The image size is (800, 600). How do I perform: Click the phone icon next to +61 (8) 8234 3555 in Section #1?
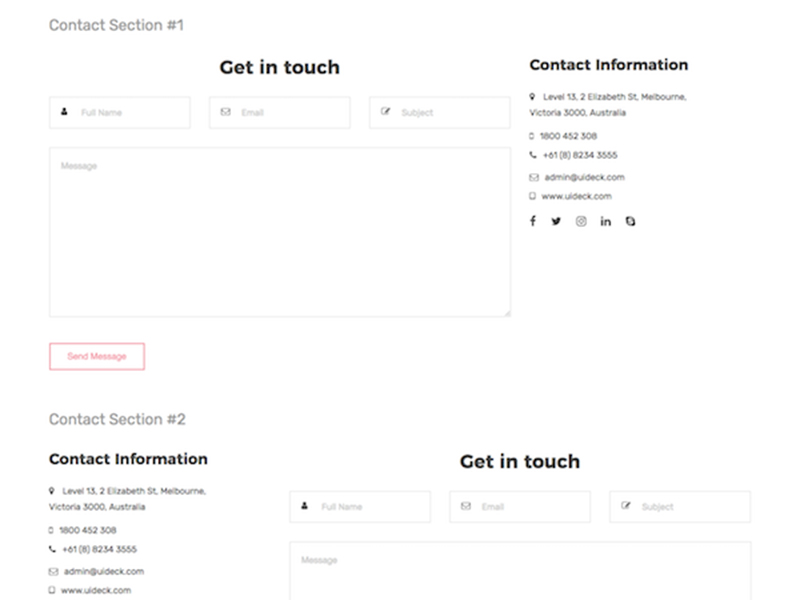[533, 155]
